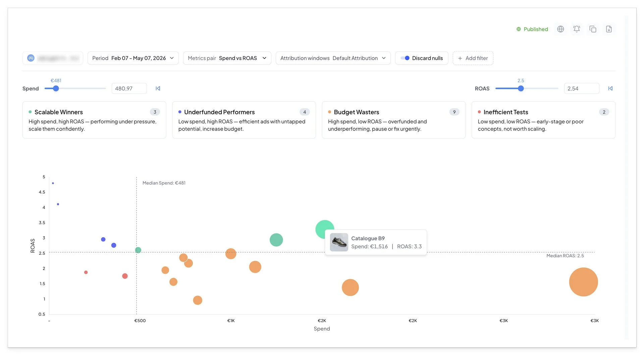The image size is (644, 355).
Task: Open the Metrics pair dropdown
Action: (227, 58)
